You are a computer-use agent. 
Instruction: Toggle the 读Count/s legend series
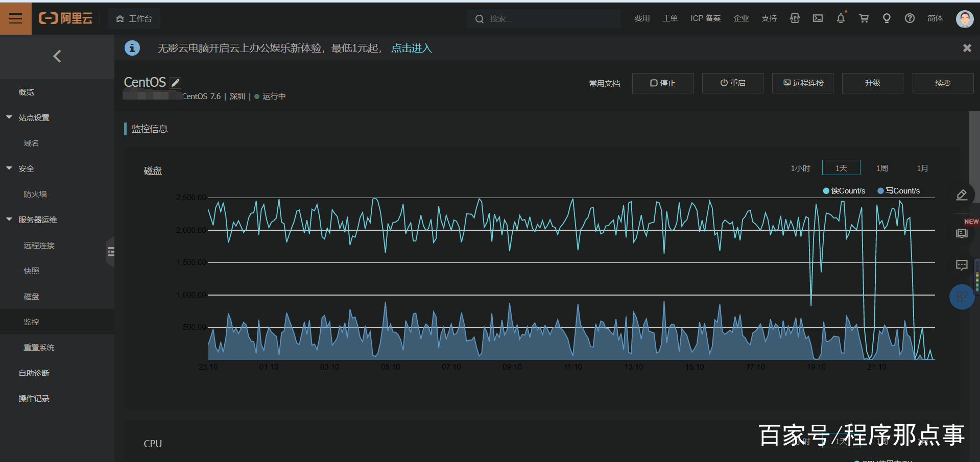click(x=844, y=191)
